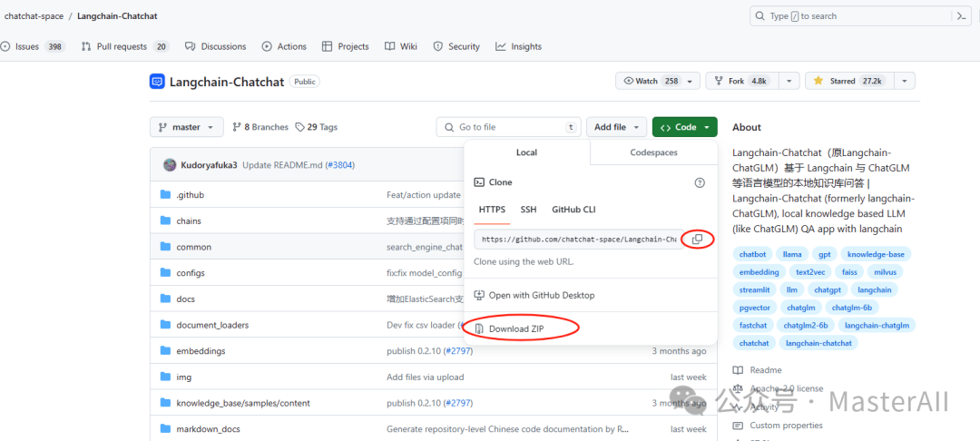Screen dimensions: 980x441
Task: Open Custom properties link
Action: [779, 426]
